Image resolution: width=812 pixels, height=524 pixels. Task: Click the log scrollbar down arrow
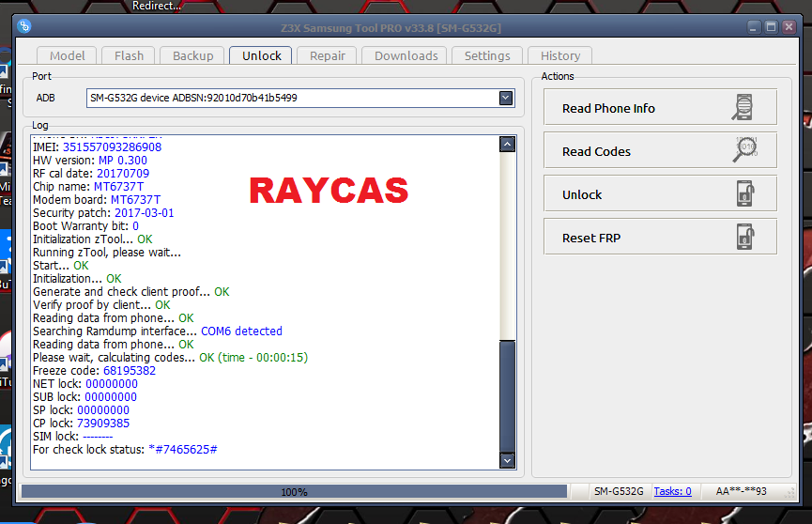click(507, 460)
